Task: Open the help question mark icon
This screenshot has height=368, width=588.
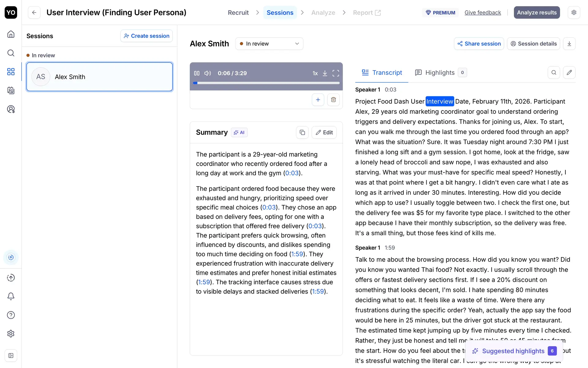Action: point(11,315)
